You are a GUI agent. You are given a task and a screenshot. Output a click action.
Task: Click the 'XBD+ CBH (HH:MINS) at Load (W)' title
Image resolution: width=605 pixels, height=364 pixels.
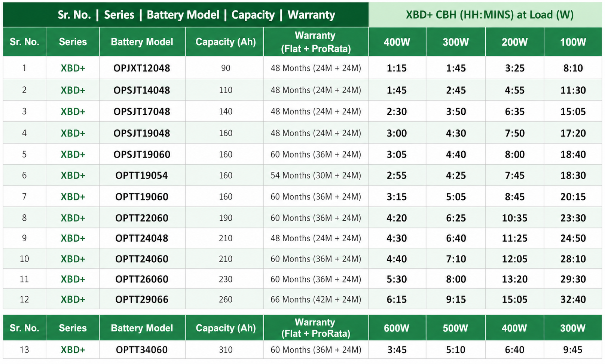489,15
